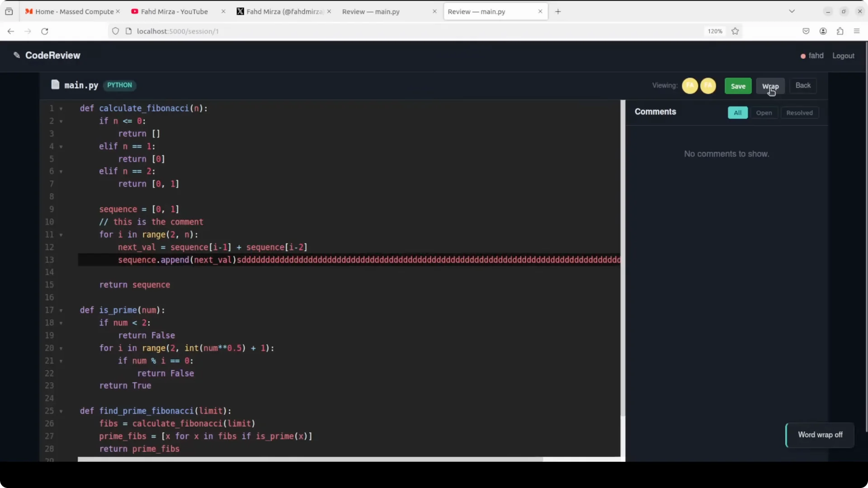868x488 pixels.
Task: Click the CodeReview pencil logo icon
Action: [x=17, y=55]
